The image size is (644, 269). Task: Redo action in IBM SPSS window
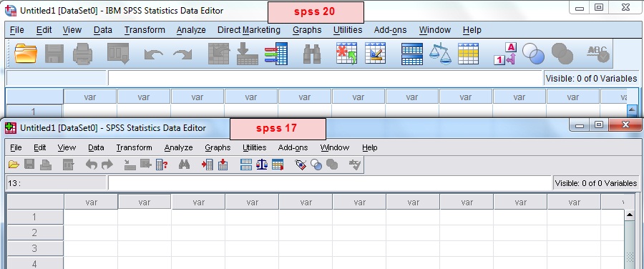(x=182, y=54)
